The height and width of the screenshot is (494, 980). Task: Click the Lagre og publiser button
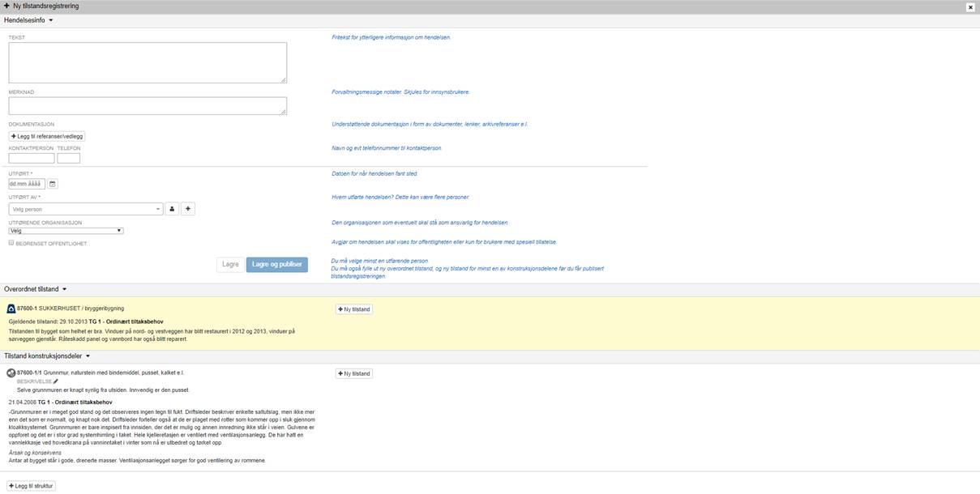276,264
